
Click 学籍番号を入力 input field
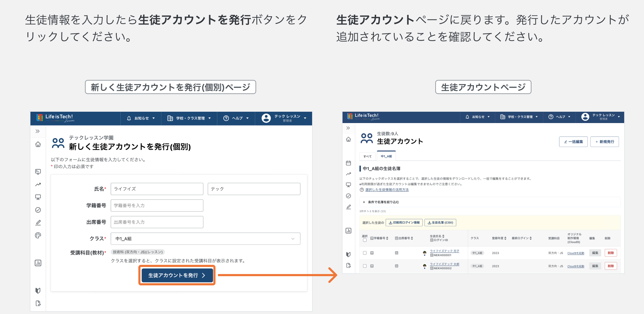pos(157,205)
